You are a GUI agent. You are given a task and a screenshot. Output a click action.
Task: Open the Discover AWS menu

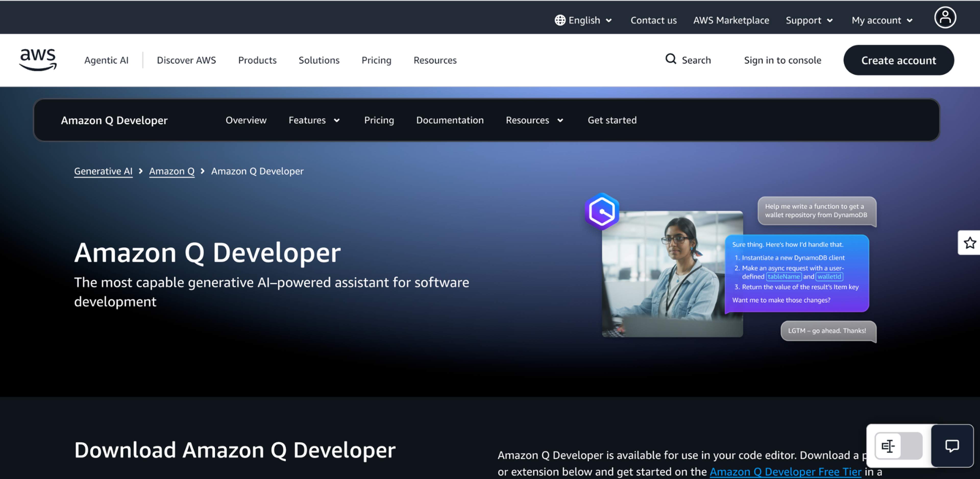click(186, 60)
